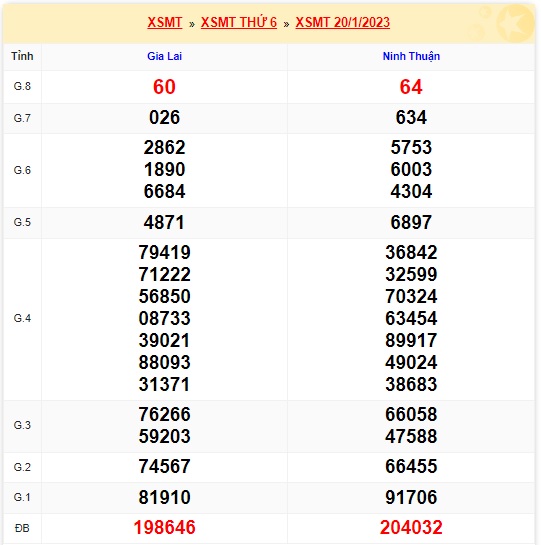Click the G.4 row label
Screen dimensions: 541x545
click(22, 318)
